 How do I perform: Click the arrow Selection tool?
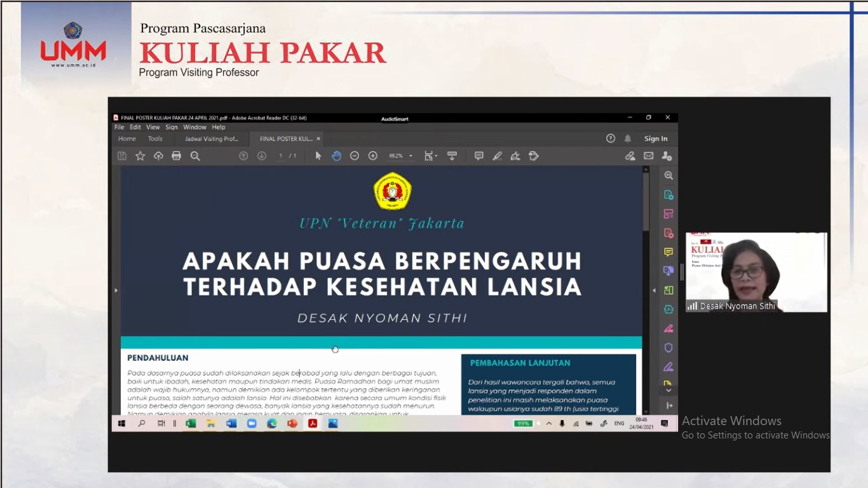click(318, 156)
